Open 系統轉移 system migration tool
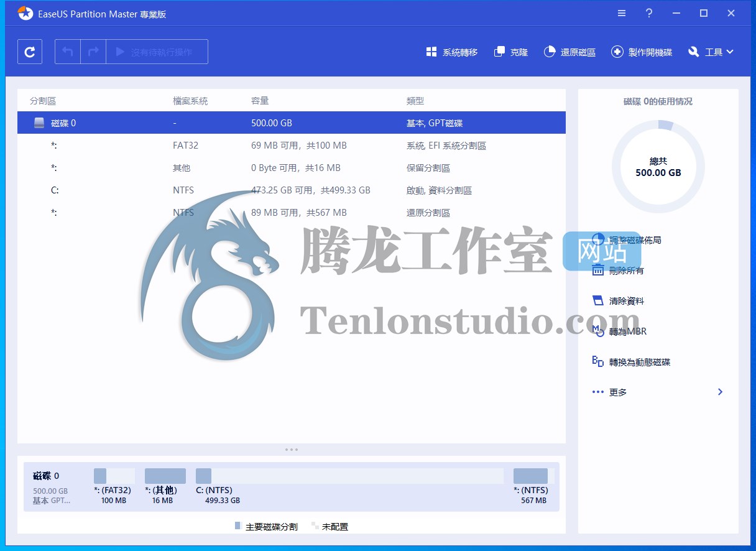This screenshot has width=756, height=551. 452,52
